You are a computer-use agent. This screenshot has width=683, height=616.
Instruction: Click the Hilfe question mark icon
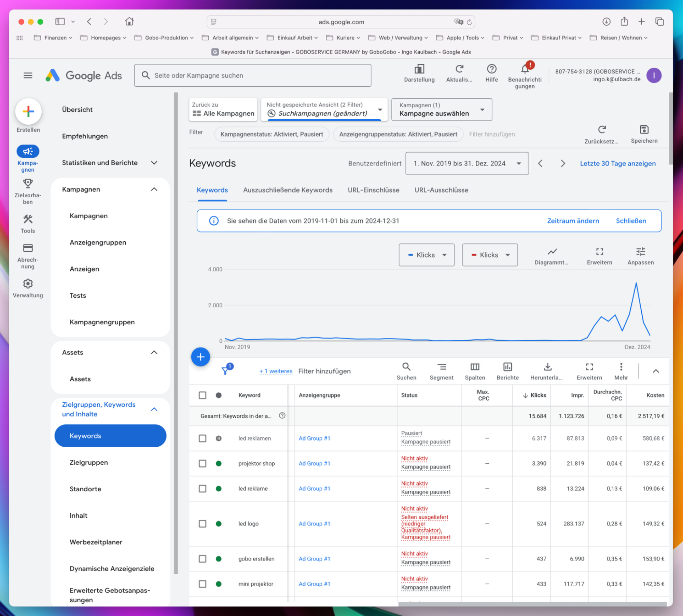(x=491, y=69)
